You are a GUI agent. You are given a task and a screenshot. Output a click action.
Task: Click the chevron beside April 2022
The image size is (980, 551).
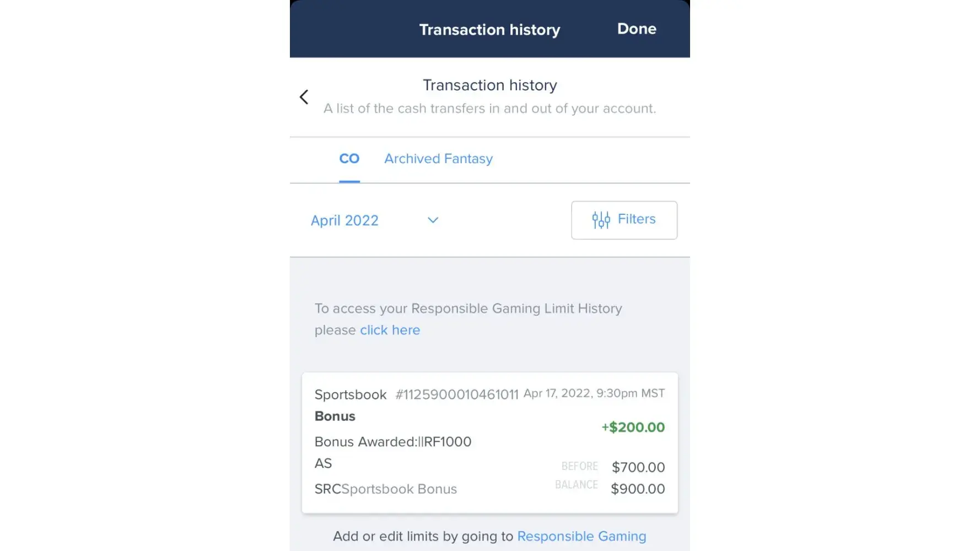[x=433, y=220]
